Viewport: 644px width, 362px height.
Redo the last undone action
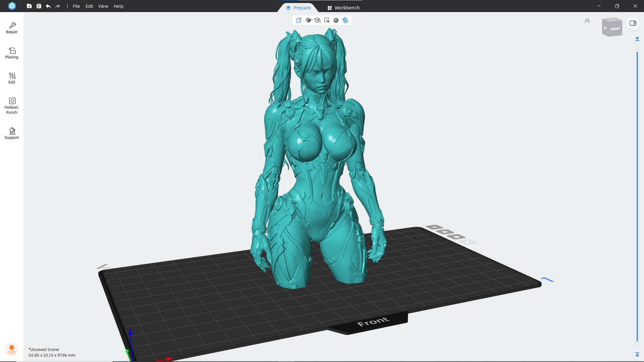[58, 6]
